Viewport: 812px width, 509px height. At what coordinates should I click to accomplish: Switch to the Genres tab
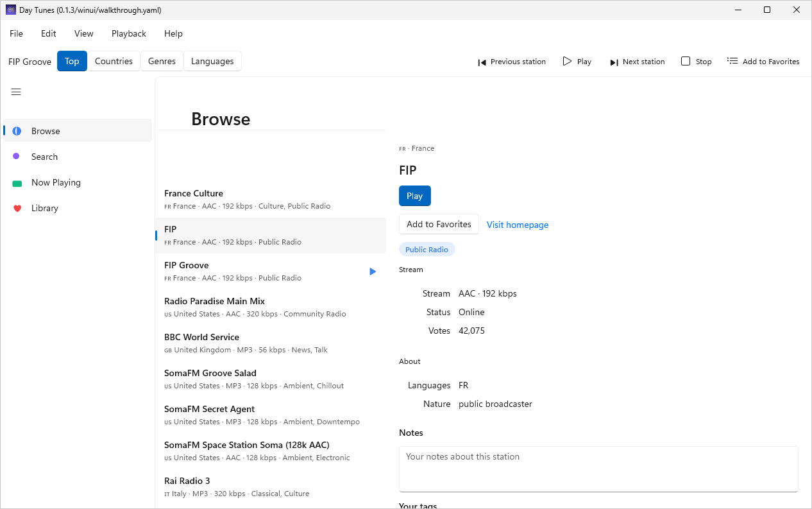(162, 61)
